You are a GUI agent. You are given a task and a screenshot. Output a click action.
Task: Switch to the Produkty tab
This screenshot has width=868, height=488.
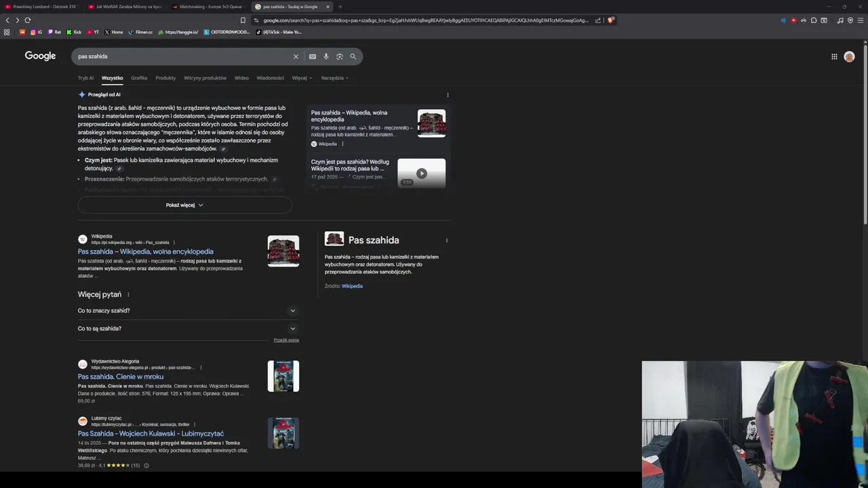[165, 78]
